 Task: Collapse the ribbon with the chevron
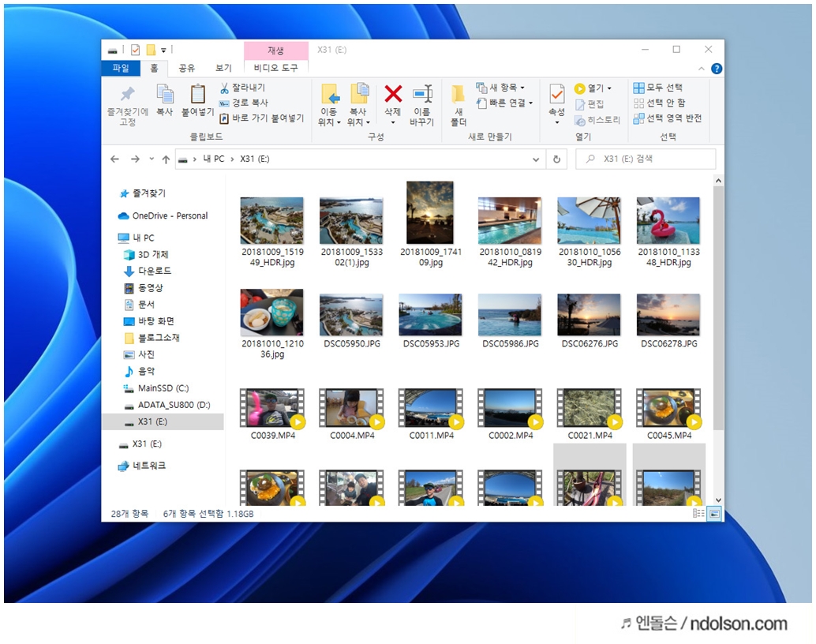pyautogui.click(x=702, y=69)
